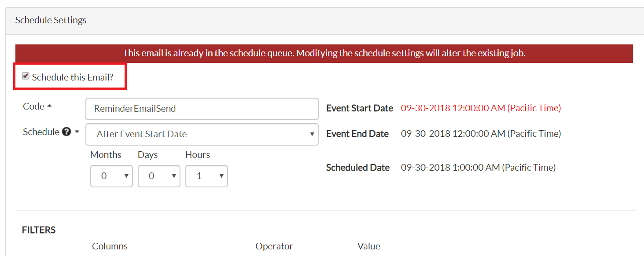This screenshot has height=256, width=644.
Task: Click the Code field containing ReminderEmailSend
Action: point(202,109)
